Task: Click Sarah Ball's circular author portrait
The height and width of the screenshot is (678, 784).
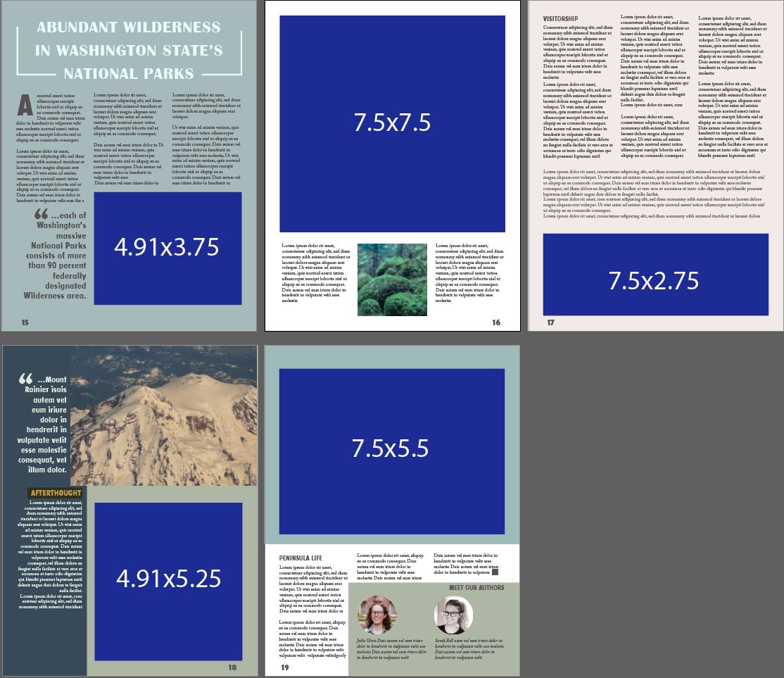Action: (x=454, y=615)
